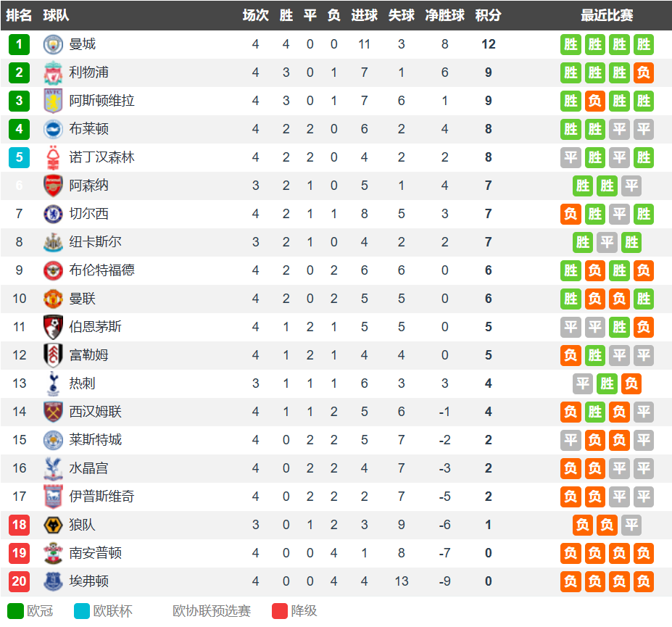
Task: Click the Brentford bee badge
Action: pyautogui.click(x=53, y=270)
